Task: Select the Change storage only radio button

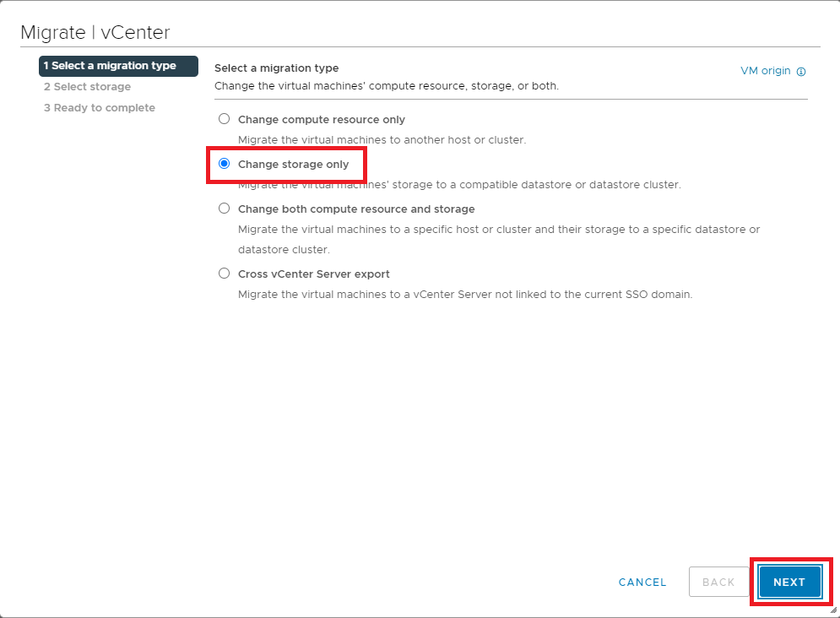Action: point(224,164)
